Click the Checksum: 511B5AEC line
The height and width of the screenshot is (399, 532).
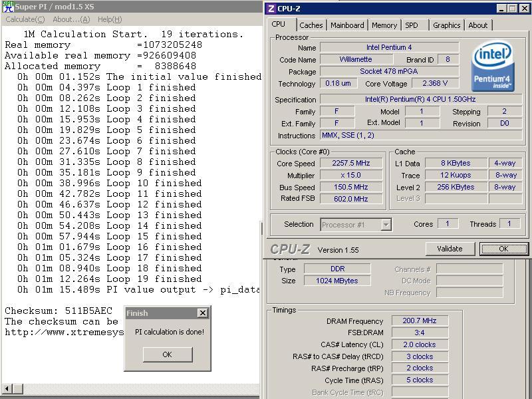pyautogui.click(x=59, y=311)
